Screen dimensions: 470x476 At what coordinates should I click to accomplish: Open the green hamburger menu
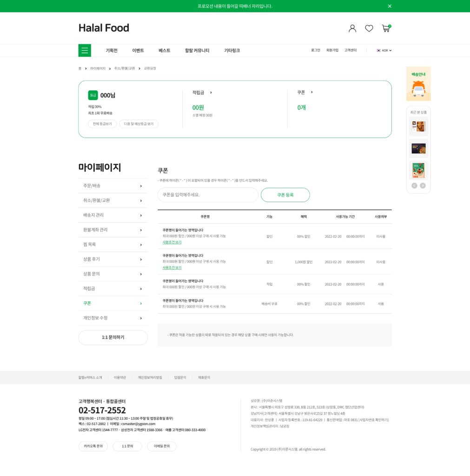(x=85, y=51)
